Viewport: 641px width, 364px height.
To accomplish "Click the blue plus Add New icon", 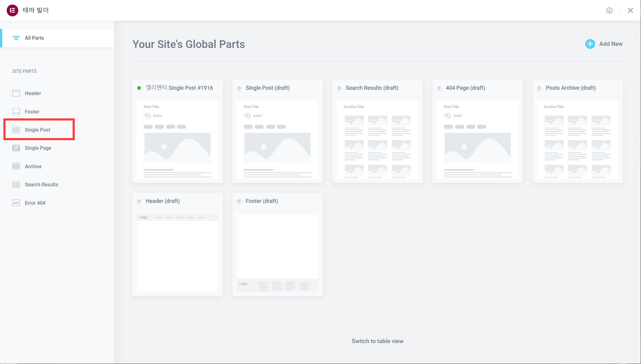I will [590, 44].
